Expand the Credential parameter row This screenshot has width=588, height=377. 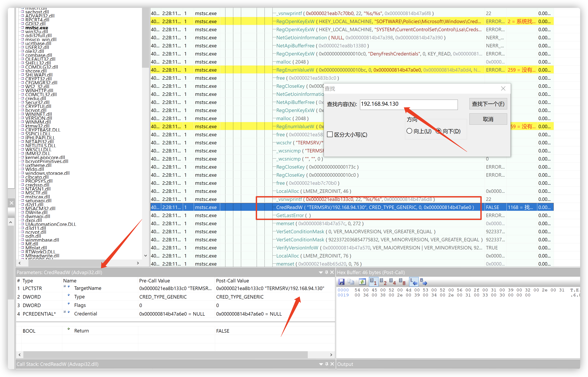coord(65,312)
